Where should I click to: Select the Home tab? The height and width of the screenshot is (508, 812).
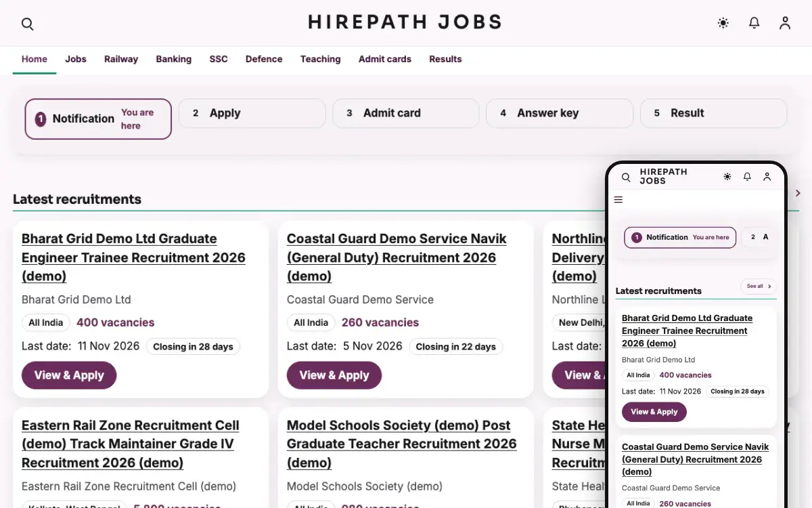click(x=35, y=59)
